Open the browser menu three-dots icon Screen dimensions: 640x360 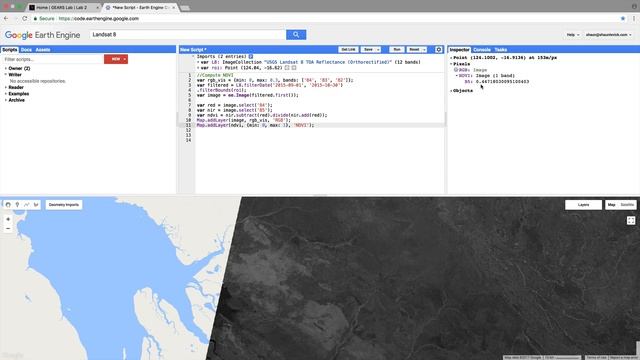pyautogui.click(x=634, y=18)
